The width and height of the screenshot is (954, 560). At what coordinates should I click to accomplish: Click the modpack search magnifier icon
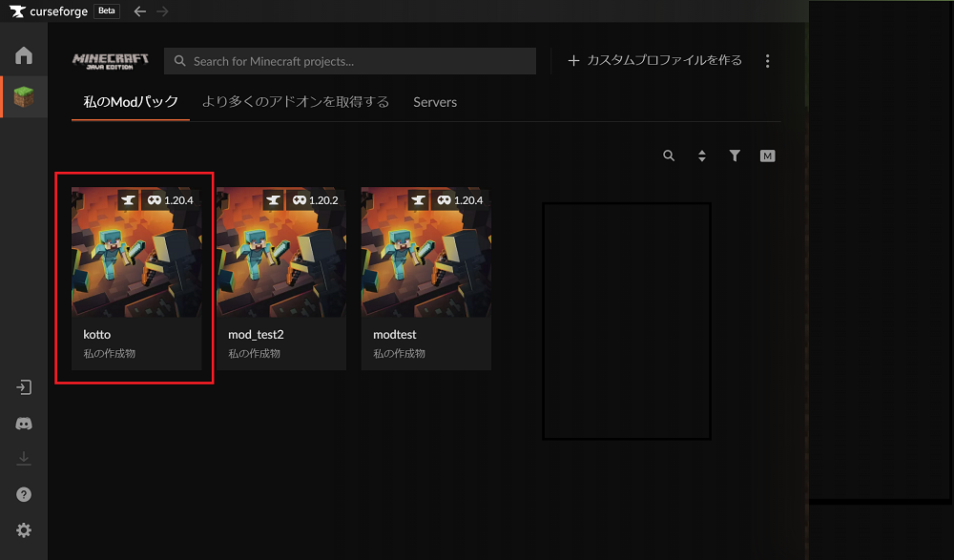click(x=669, y=156)
